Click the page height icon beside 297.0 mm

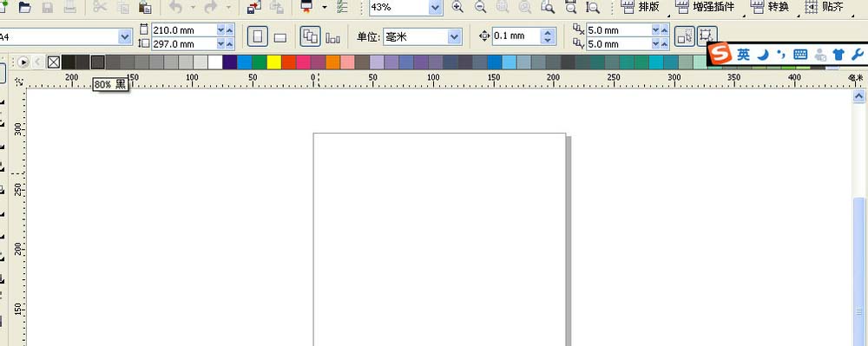[144, 43]
